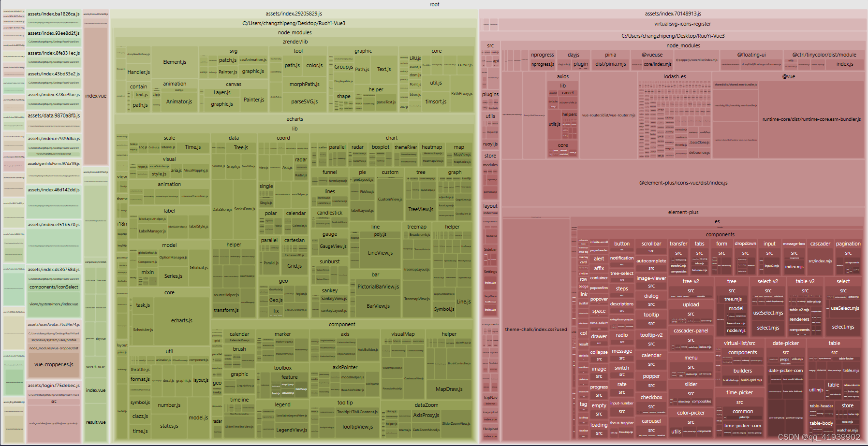Click the week.vue block
The height and width of the screenshot is (446, 868).
96,367
